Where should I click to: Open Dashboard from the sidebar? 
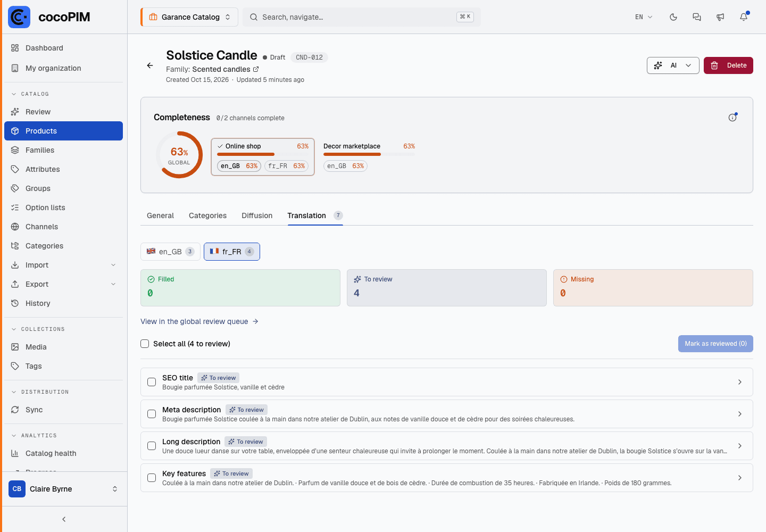tap(64, 48)
